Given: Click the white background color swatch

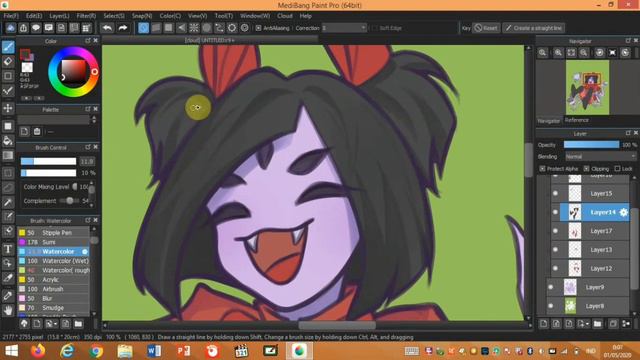Looking at the screenshot, I should tap(27, 67).
